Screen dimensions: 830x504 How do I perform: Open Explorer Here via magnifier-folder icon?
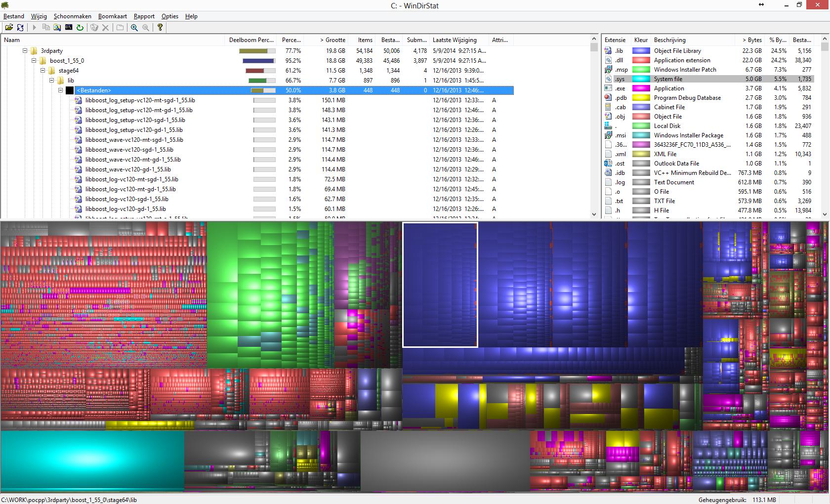pyautogui.click(x=57, y=28)
